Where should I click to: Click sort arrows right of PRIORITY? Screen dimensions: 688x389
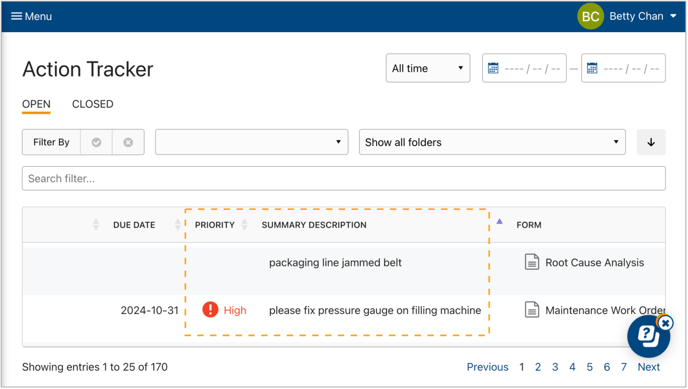(245, 225)
